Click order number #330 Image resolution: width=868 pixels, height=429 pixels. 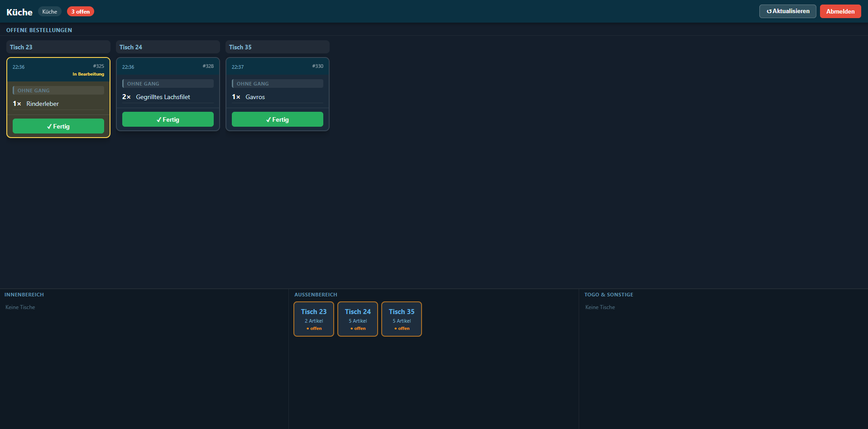click(x=318, y=66)
